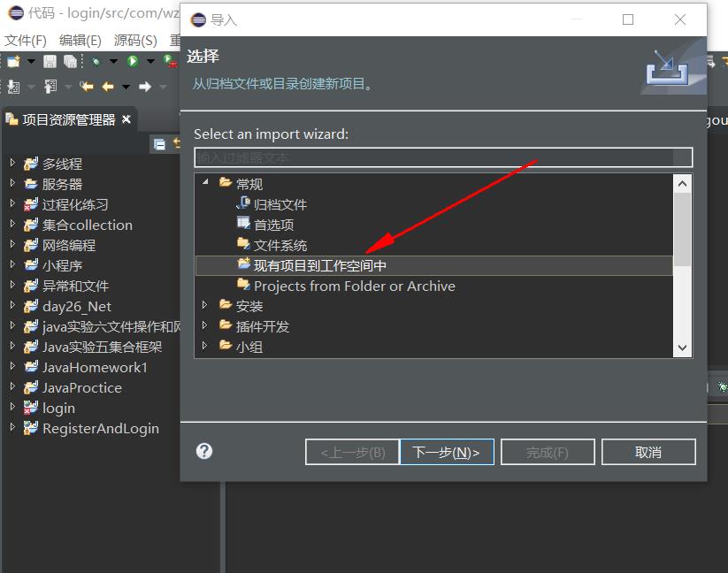Viewport: 728px width, 573px height.
Task: Open the Debug dropdown arrow
Action: click(113, 61)
